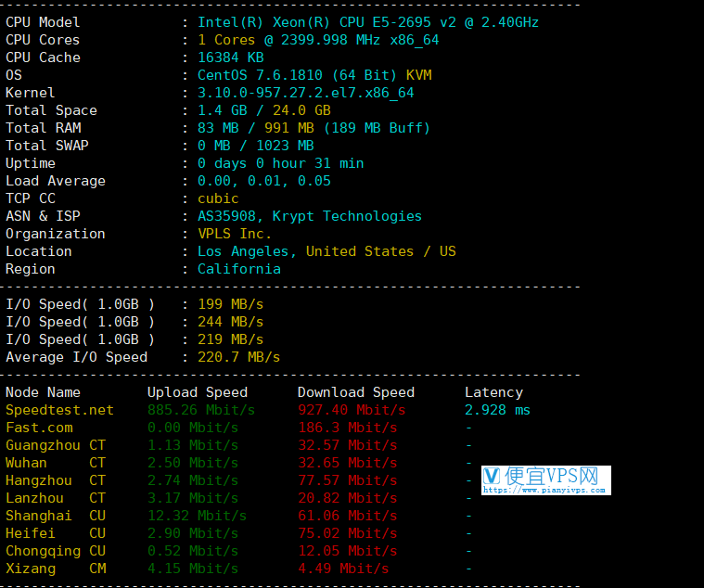Image resolution: width=704 pixels, height=588 pixels.
Task: Click the Speedtest.net node name
Action: [59, 410]
